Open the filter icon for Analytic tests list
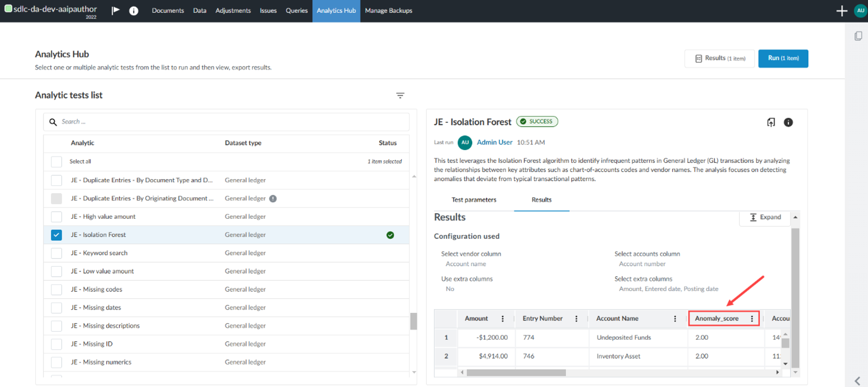 (x=400, y=96)
